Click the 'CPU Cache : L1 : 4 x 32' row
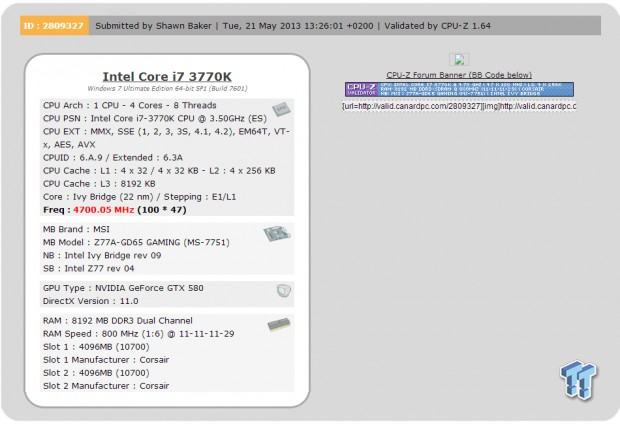Screen dimensions: 620x424 coord(159,170)
